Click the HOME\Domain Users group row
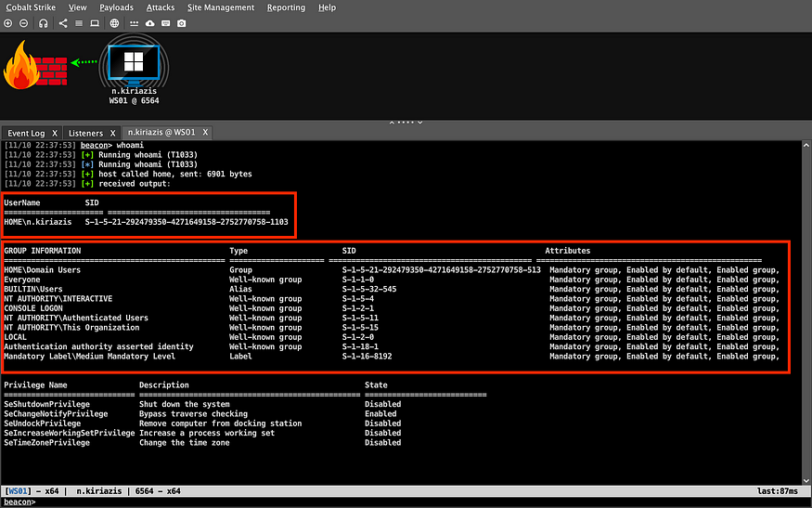The image size is (812, 508). pyautogui.click(x=392, y=270)
